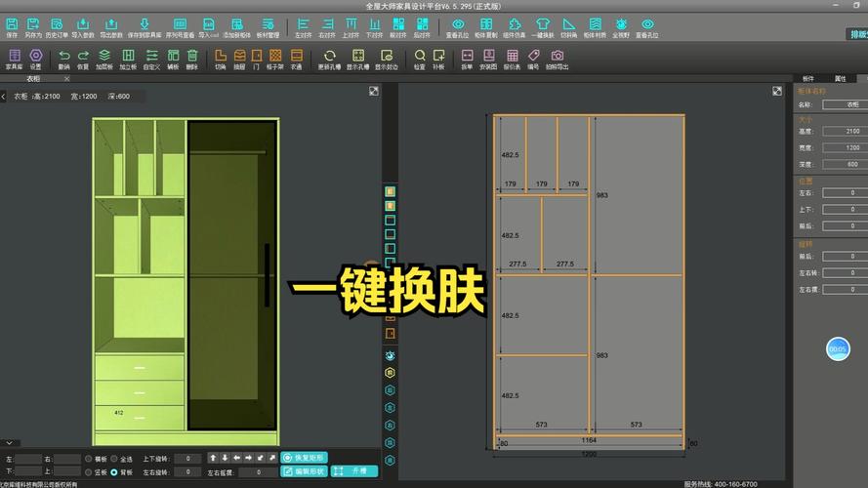Select the 背板 radio button
The image size is (868, 488).
(x=114, y=472)
